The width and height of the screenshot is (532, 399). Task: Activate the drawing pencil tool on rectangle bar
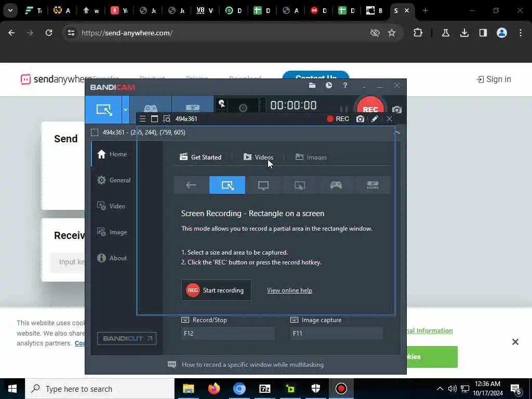tap(375, 119)
